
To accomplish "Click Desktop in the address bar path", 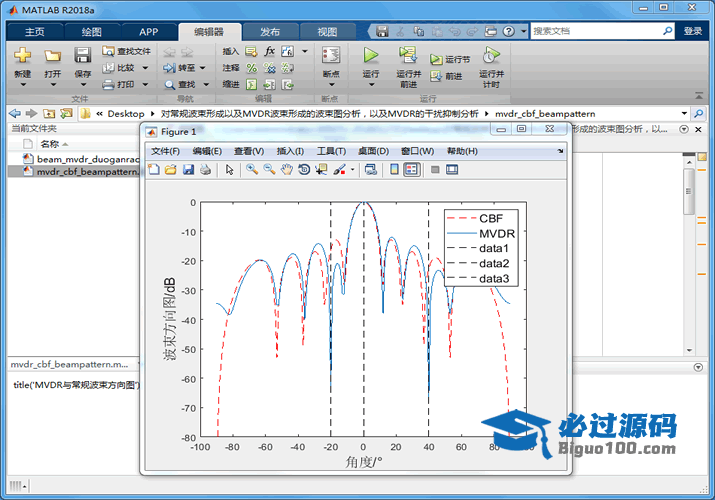I will [x=126, y=114].
